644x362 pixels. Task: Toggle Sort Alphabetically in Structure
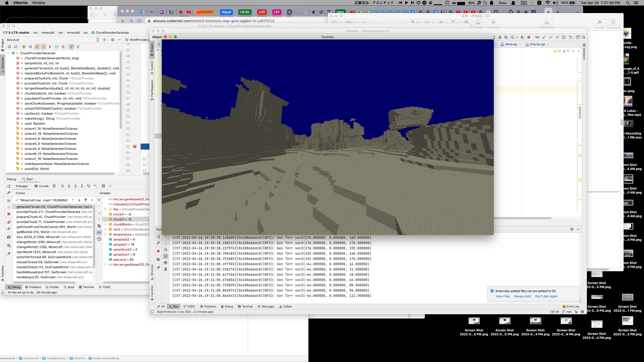(x=16, y=47)
